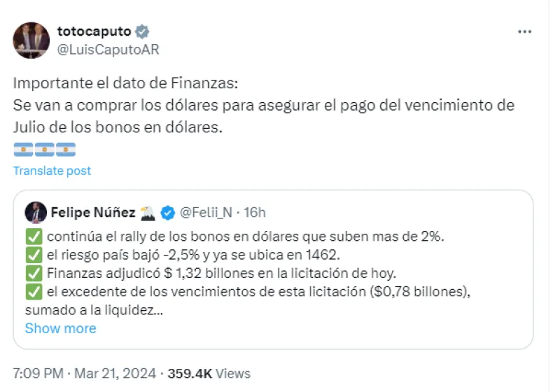Open Felipe Núñez's small avatar
The image size is (553, 392).
click(x=35, y=212)
